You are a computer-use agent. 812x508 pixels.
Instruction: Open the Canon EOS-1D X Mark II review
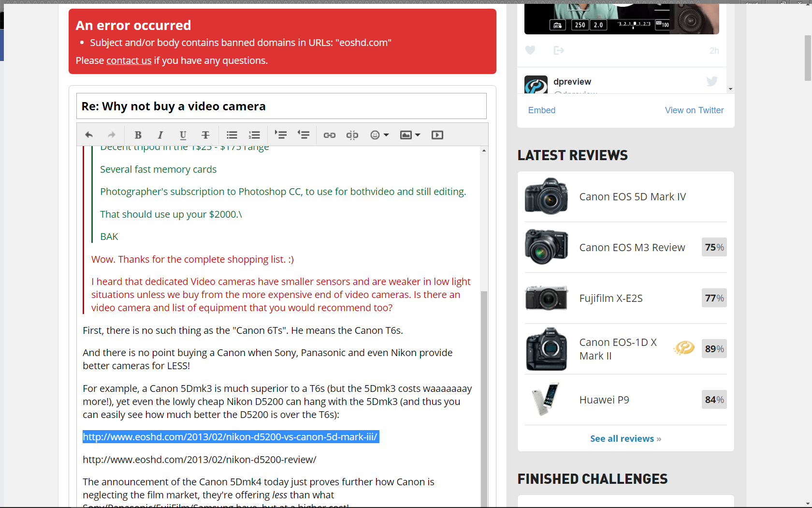pos(618,349)
